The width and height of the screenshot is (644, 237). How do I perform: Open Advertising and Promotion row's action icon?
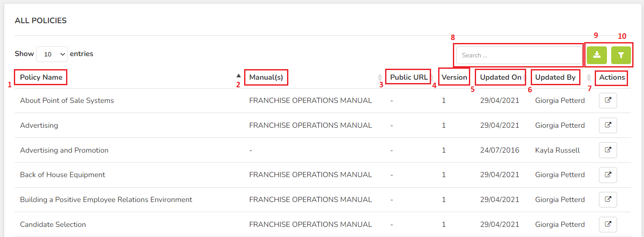[x=608, y=150]
